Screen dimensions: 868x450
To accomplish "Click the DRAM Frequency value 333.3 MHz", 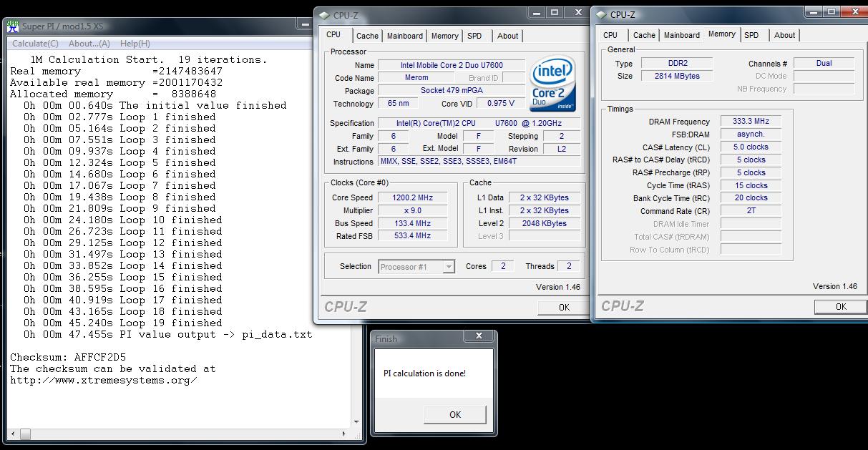I will click(x=751, y=122).
